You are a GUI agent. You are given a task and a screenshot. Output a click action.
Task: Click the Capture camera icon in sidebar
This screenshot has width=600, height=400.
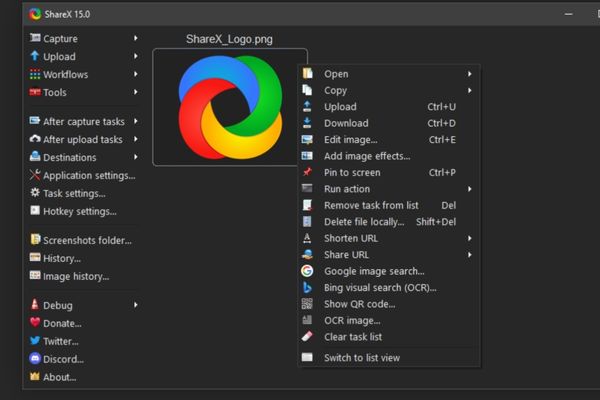coord(35,39)
